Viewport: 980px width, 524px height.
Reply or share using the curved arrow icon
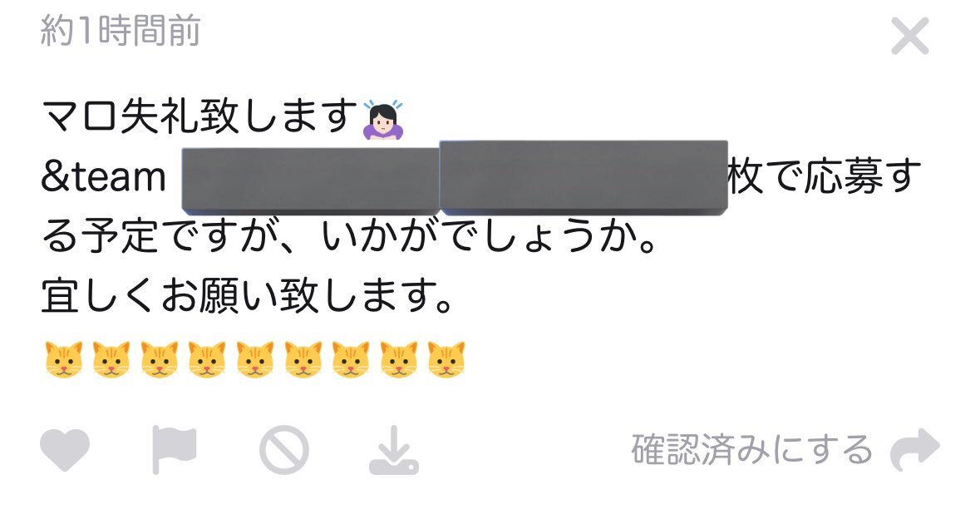tap(915, 450)
